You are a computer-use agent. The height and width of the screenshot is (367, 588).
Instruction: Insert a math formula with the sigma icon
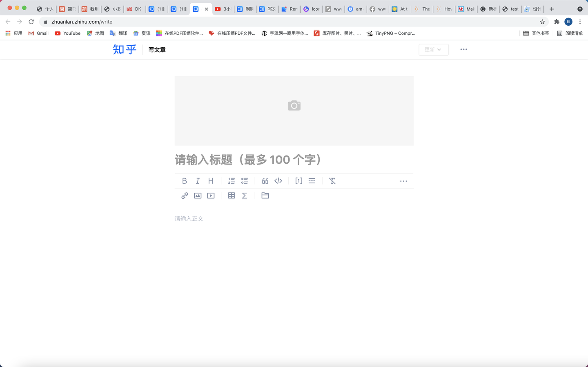tap(244, 196)
